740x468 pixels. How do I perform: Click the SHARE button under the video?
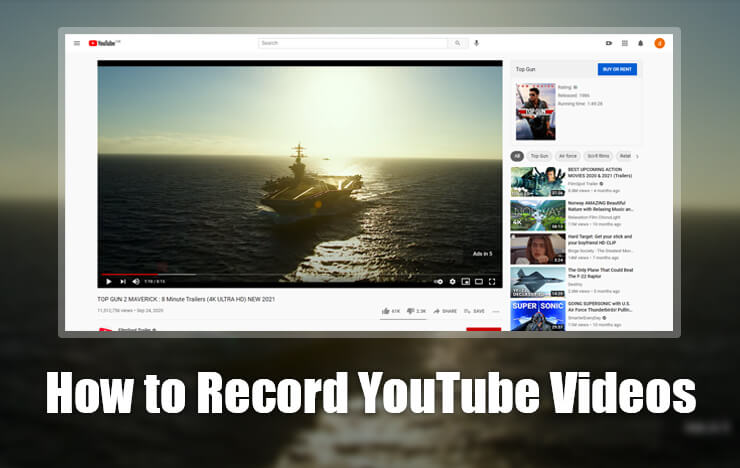point(445,311)
